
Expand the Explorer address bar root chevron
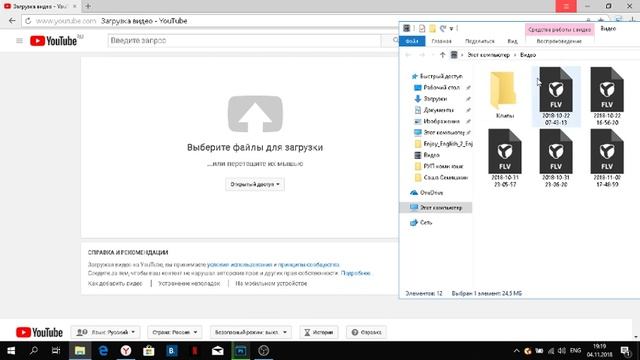tap(462, 55)
